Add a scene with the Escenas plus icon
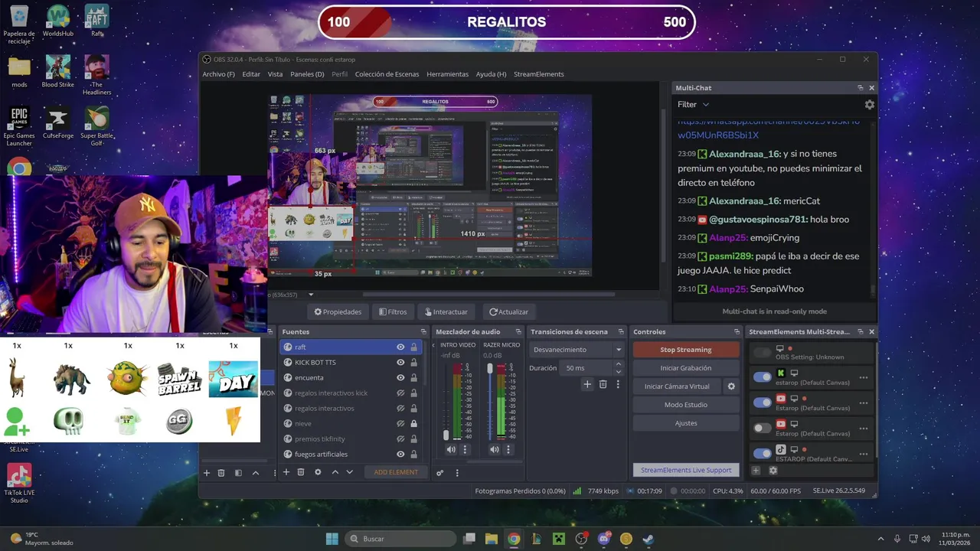This screenshot has height=551, width=980. [206, 473]
